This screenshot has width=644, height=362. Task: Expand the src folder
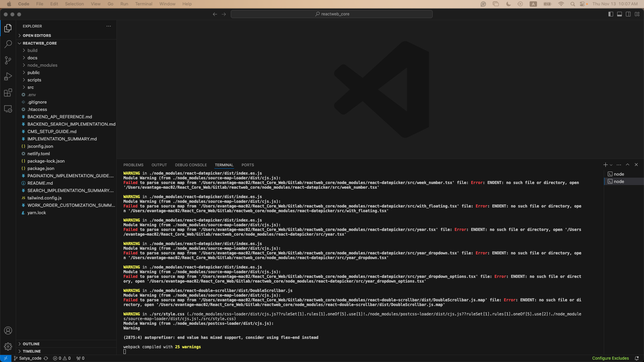tap(31, 87)
